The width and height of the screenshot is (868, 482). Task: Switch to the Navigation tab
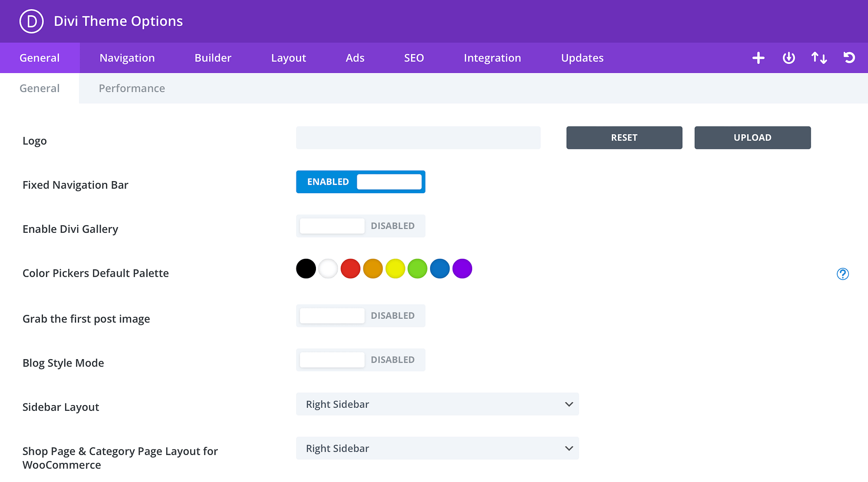point(127,58)
